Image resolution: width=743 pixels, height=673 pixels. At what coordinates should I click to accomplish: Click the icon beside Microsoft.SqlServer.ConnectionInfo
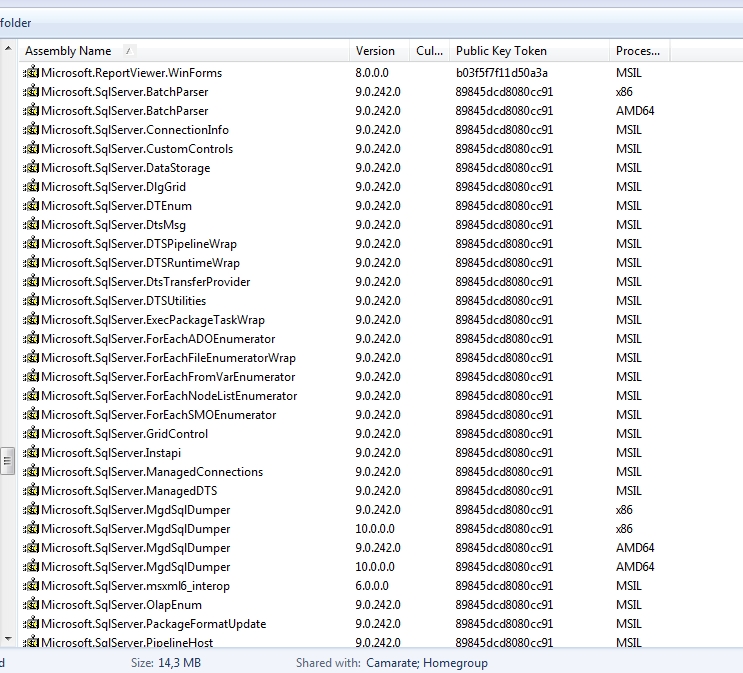click(31, 130)
